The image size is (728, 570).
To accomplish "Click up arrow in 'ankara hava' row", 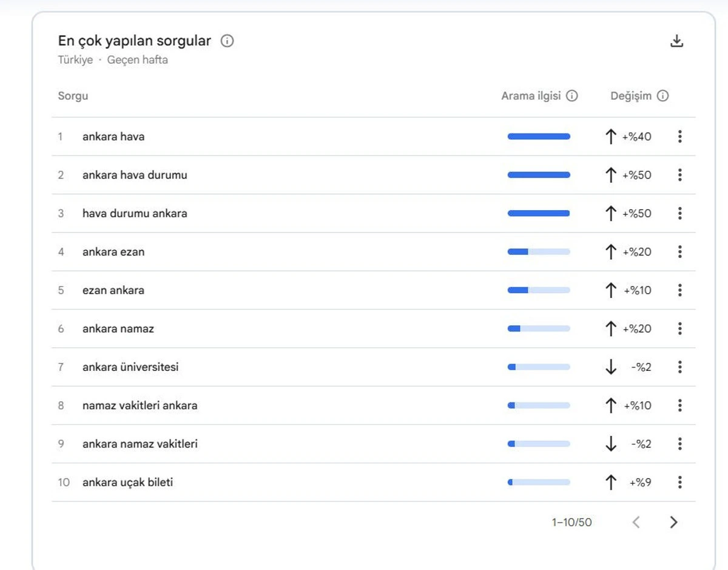I will tap(611, 137).
